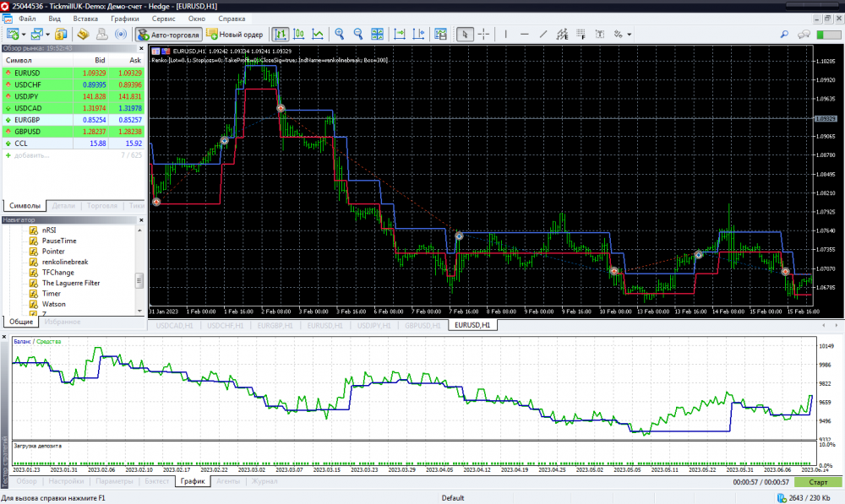The image size is (845, 504).
Task: Click the zoom out magnifier icon
Action: coord(357,35)
